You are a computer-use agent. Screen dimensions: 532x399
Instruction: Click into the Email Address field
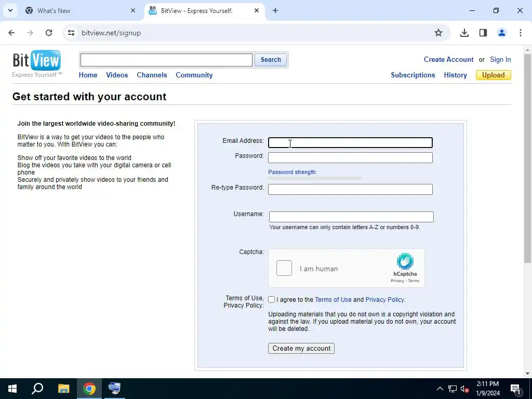pos(350,142)
